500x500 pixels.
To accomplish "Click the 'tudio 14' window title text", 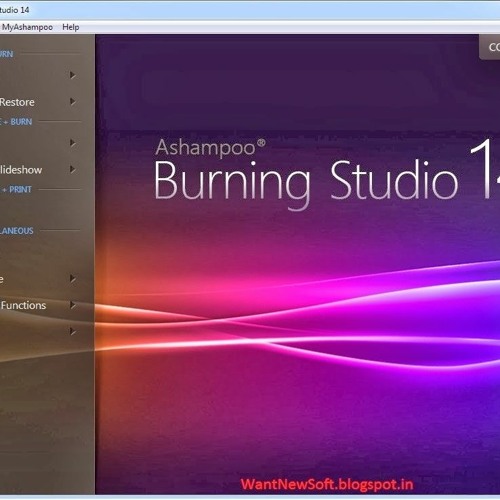I will (14, 10).
